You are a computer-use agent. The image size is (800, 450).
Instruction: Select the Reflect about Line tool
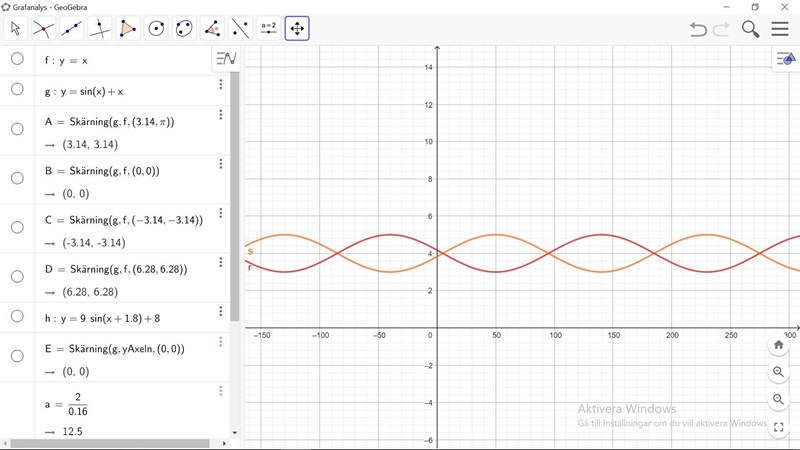coord(240,28)
